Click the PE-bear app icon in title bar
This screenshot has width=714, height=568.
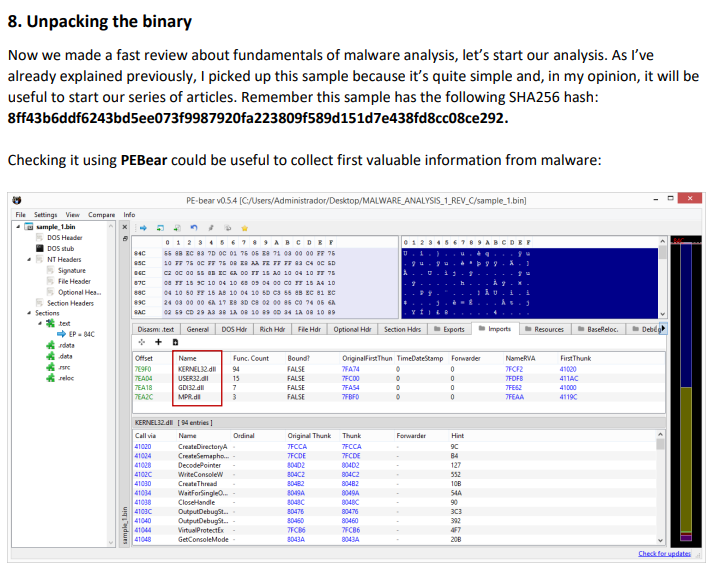pyautogui.click(x=17, y=200)
